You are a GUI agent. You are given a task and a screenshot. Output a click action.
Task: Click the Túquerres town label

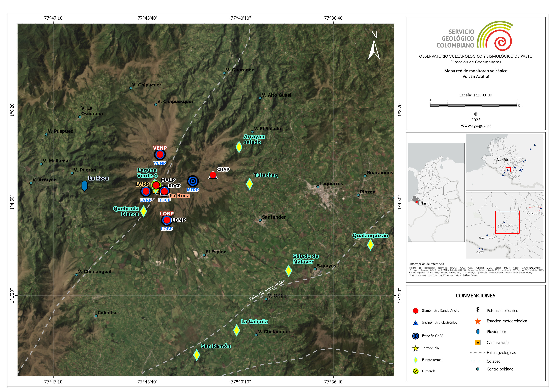coord(331,184)
